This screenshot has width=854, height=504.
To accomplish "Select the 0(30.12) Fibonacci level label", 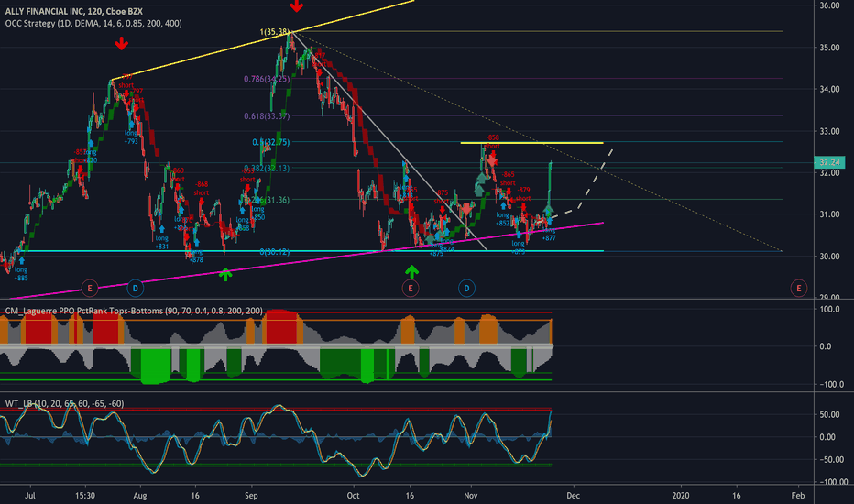I will tap(275, 252).
